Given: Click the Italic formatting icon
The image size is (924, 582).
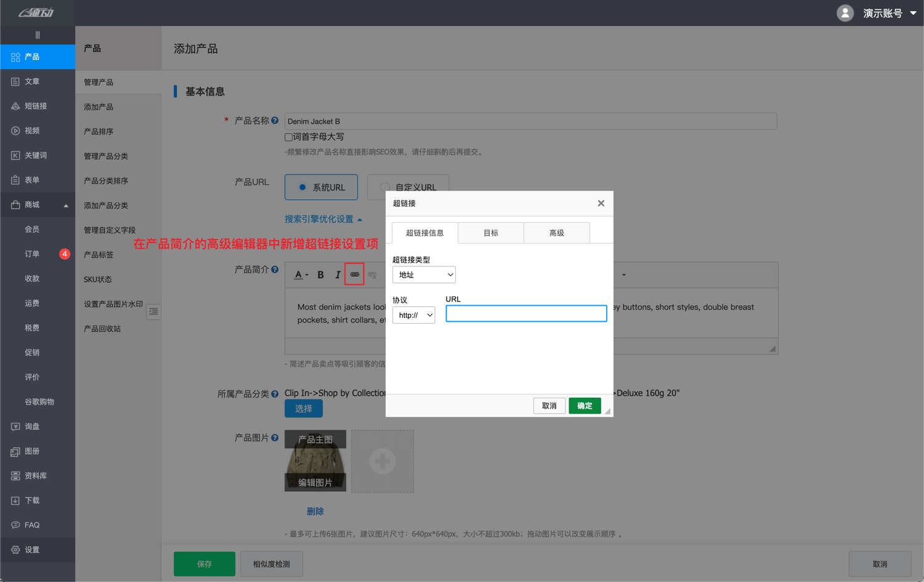Looking at the screenshot, I should (x=337, y=274).
